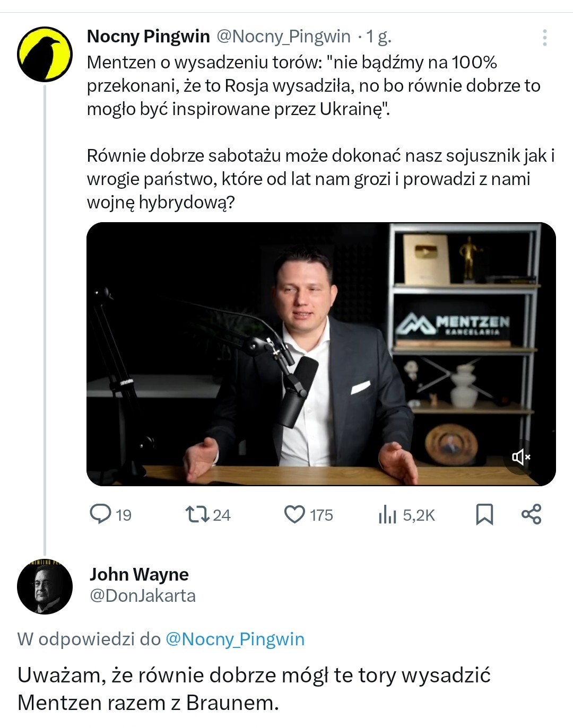Tap paragraph starting "Równie dobrze sabotażu"
The width and height of the screenshot is (573, 728).
[x=320, y=179]
